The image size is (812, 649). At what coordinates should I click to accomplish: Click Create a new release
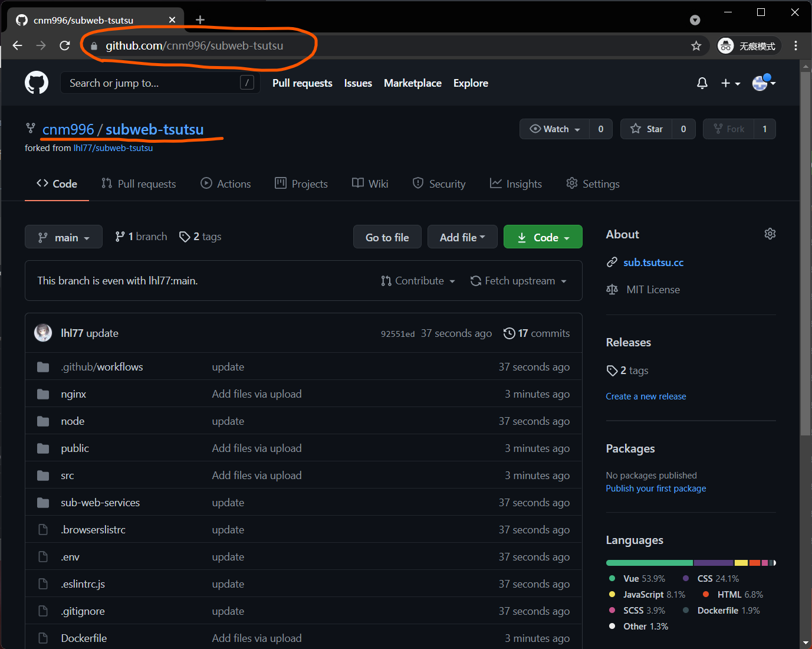(x=646, y=396)
